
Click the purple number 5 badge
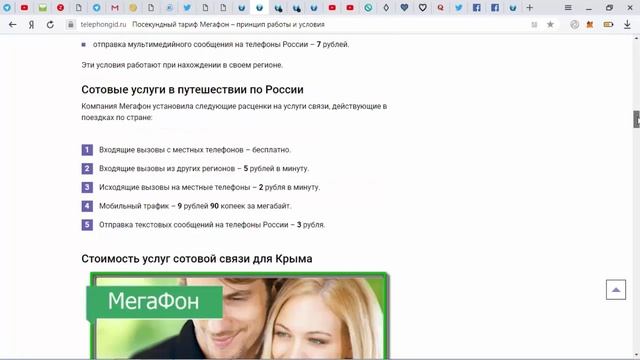pos(87,225)
